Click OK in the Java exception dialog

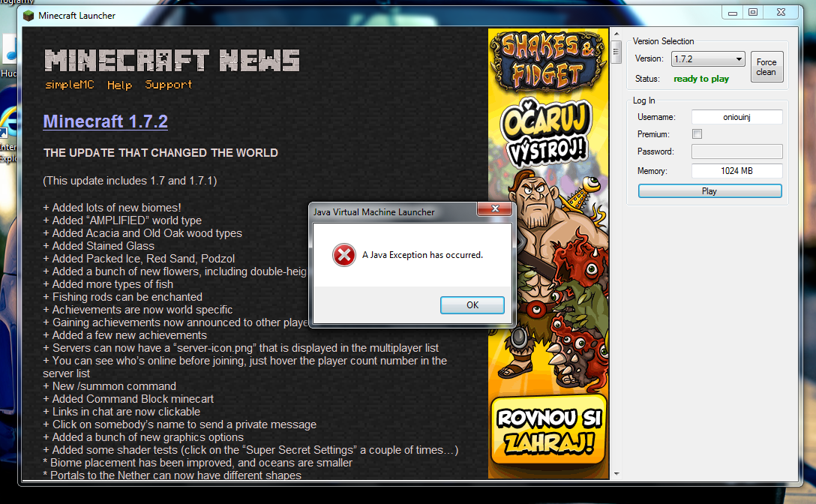coord(472,305)
